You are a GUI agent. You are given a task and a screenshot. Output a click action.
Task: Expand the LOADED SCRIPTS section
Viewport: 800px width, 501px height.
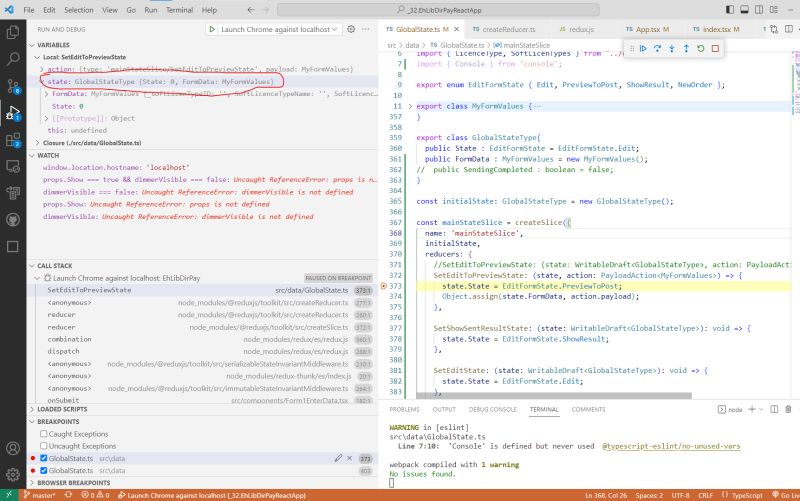point(32,409)
